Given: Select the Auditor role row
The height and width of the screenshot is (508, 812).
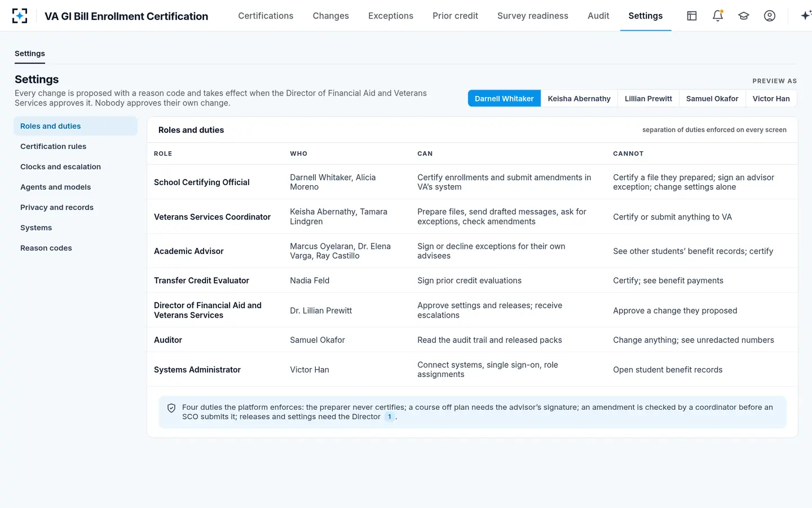Looking at the screenshot, I should [x=473, y=340].
